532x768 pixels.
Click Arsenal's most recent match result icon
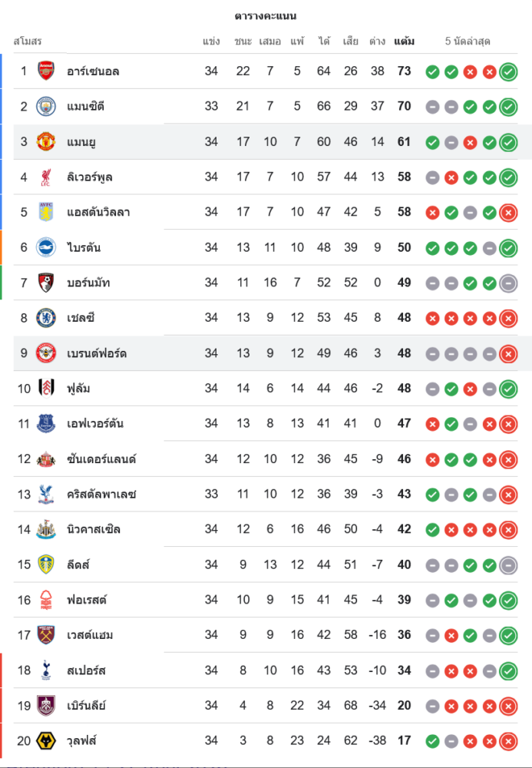(x=507, y=72)
